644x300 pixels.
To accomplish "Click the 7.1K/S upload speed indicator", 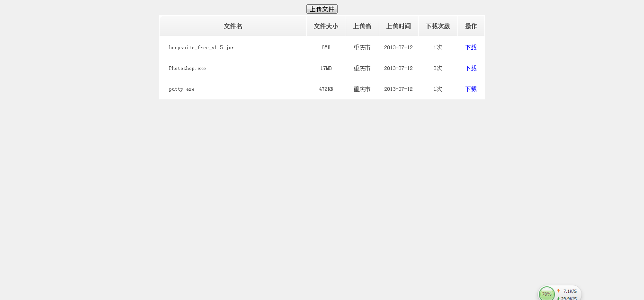I will point(567,291).
